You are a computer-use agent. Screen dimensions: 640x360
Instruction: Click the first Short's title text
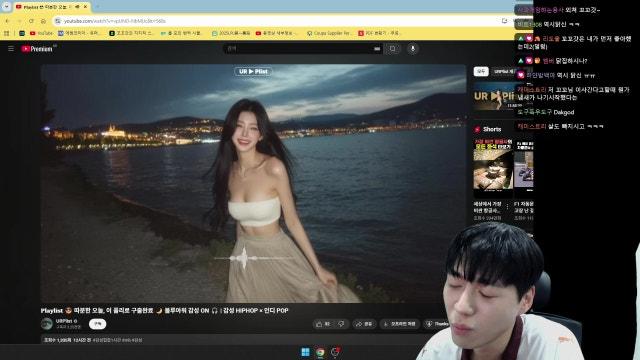point(488,207)
